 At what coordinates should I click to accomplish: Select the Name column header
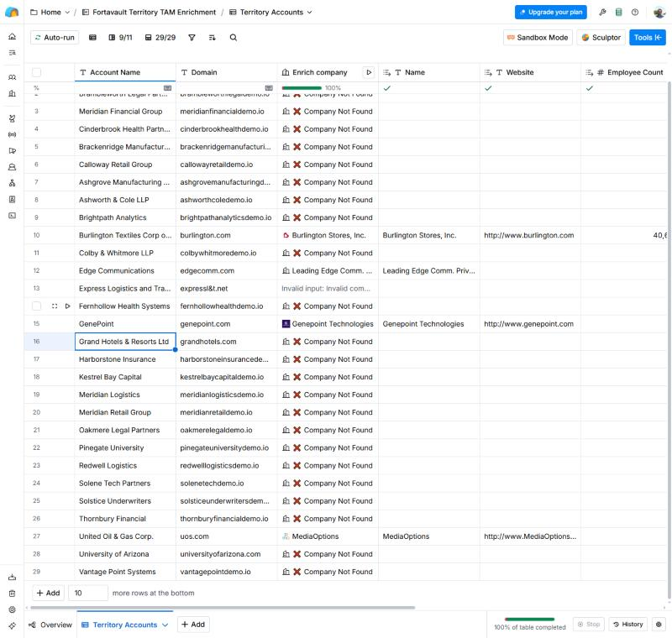(x=429, y=72)
